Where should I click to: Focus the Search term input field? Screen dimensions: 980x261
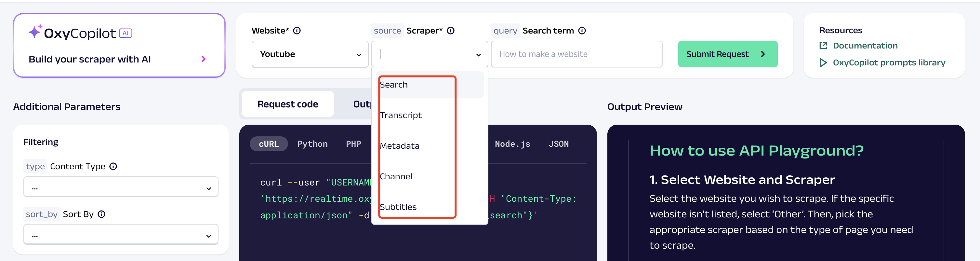point(576,54)
